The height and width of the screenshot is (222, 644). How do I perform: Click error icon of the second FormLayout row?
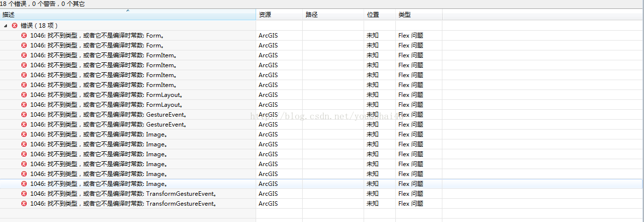[x=24, y=104]
